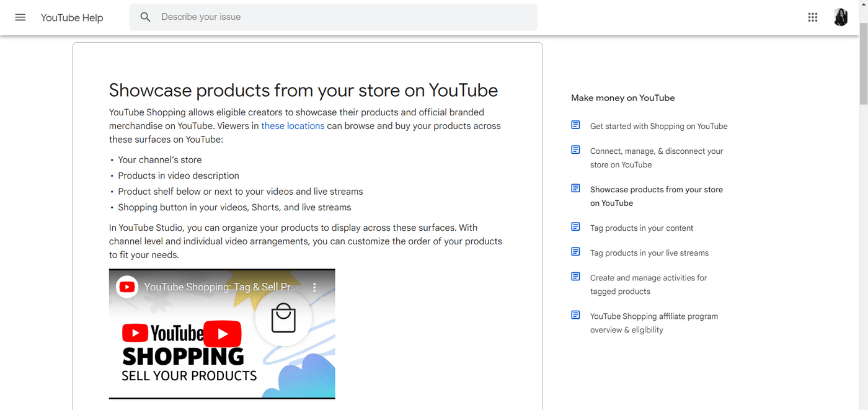Open 'Create and manage activities for tagged products'
The width and height of the screenshot is (868, 410).
click(x=649, y=284)
